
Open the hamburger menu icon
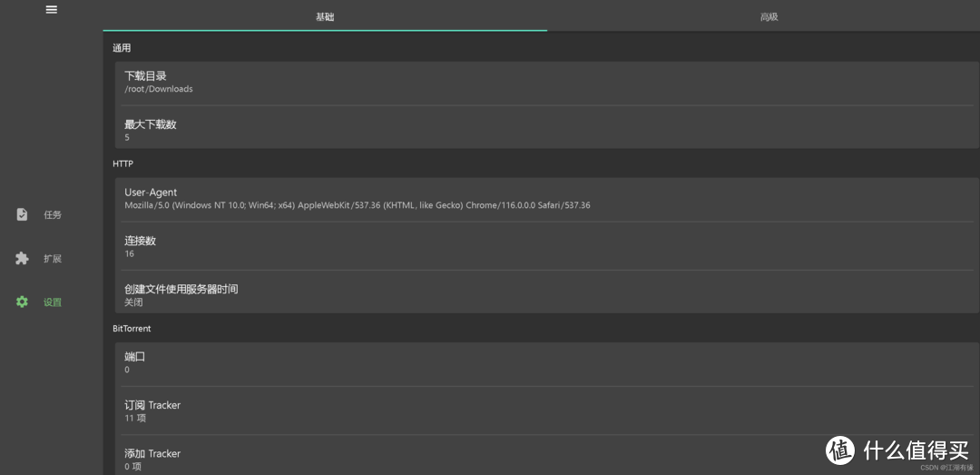(x=51, y=9)
